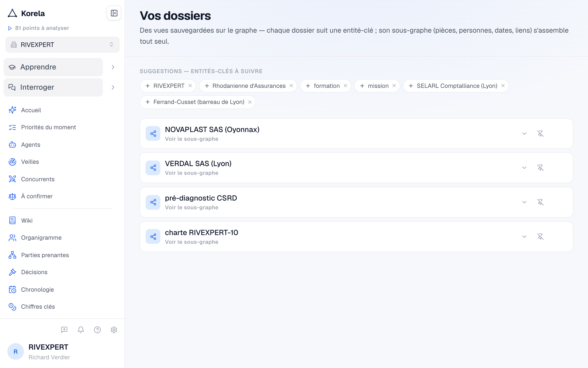Expand the NOVAPLAST SAS (Oyonnax) dossier

click(x=524, y=134)
